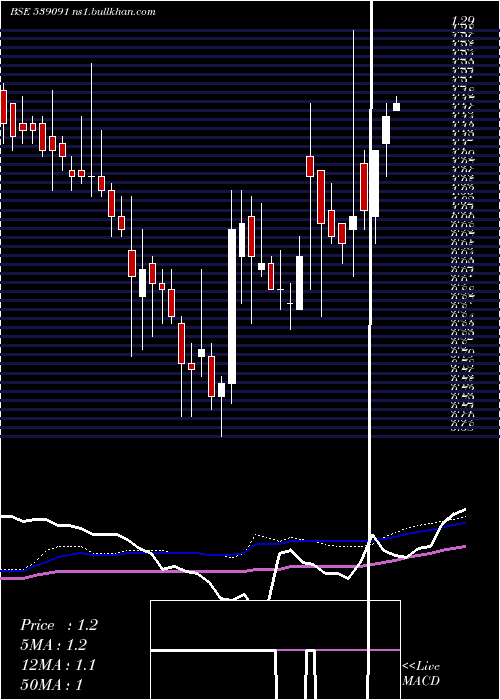Click the <<Live MACD label
Image resolution: width=500 pixels, height=700 pixels.
(421, 674)
